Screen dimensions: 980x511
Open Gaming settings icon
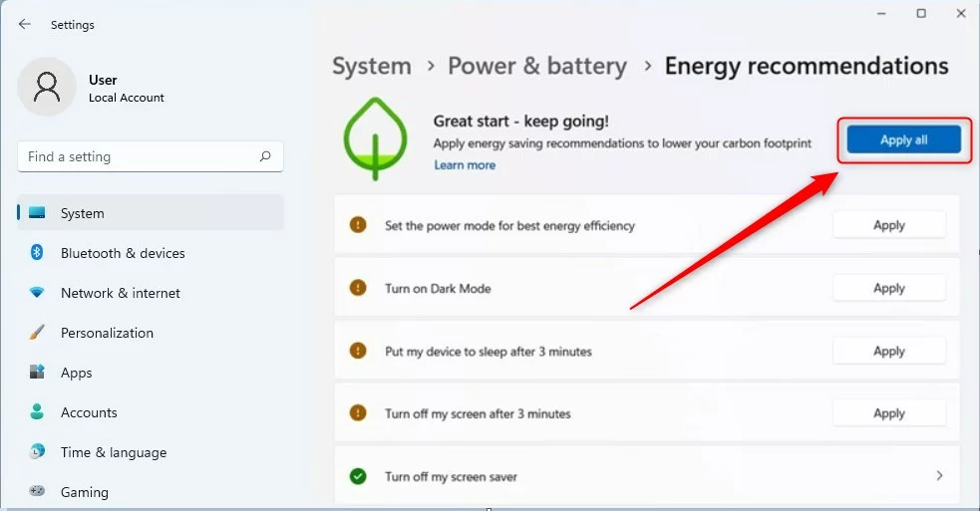click(37, 492)
